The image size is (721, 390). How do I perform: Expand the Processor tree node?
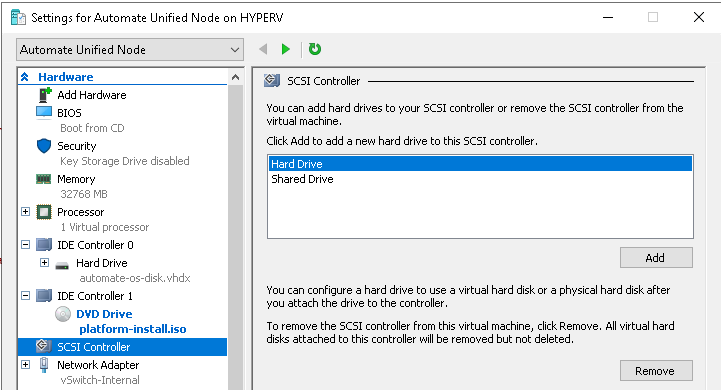26,212
